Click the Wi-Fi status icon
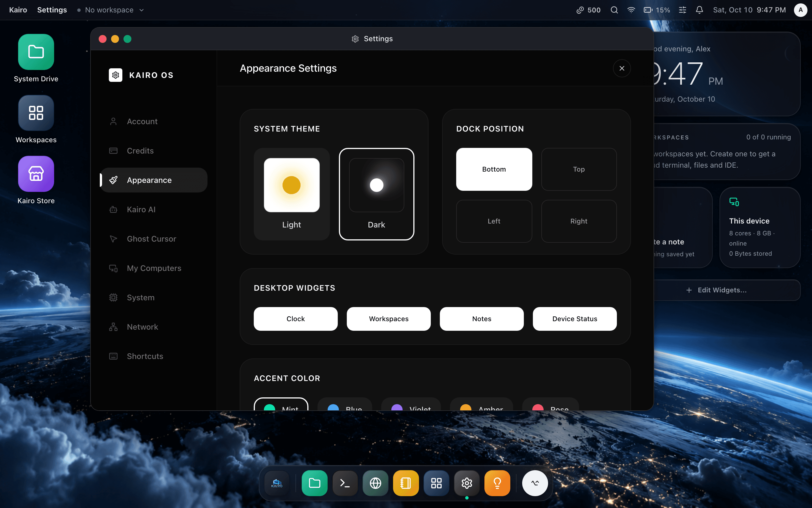The height and width of the screenshot is (508, 812). pos(631,10)
